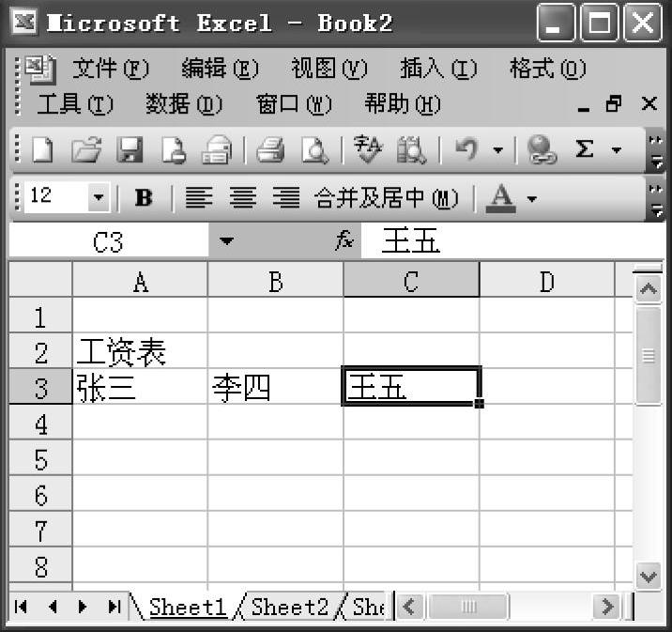The height and width of the screenshot is (632, 672).
Task: Align text left in formatting toolbar
Action: (198, 197)
